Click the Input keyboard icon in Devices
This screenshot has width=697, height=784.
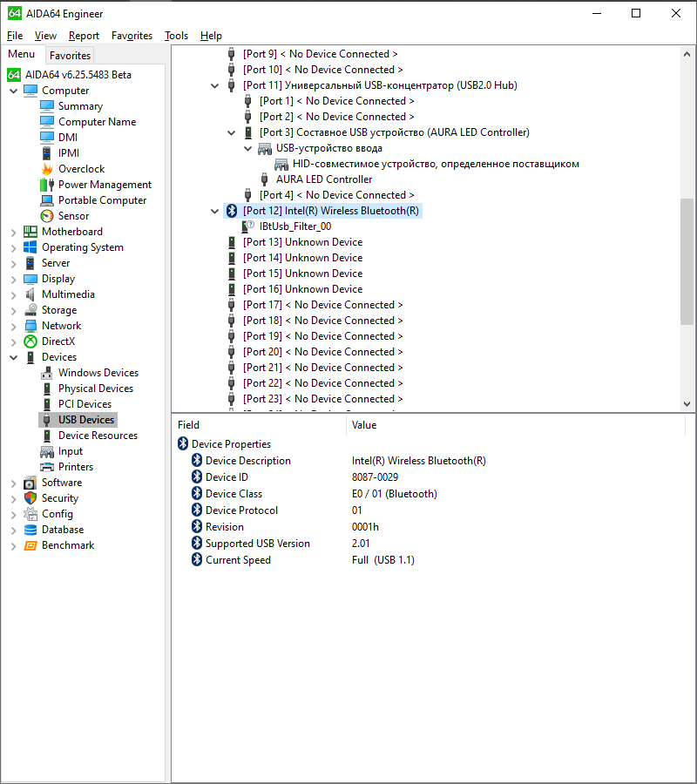tap(47, 451)
